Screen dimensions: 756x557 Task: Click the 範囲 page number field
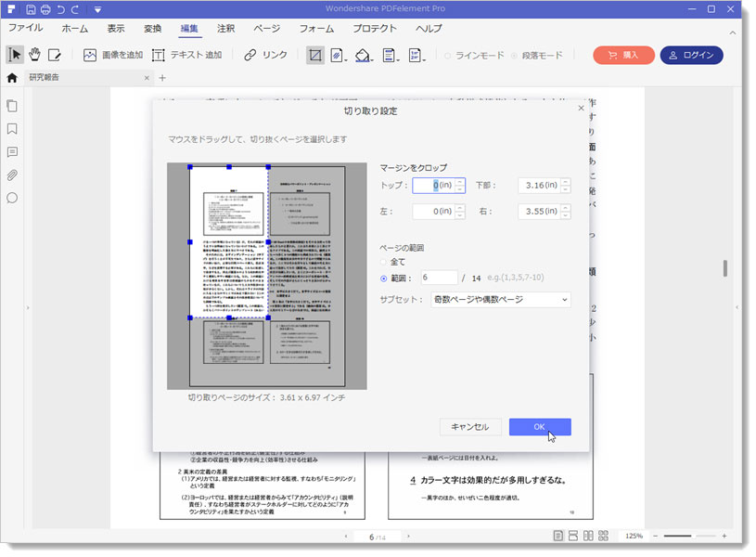pyautogui.click(x=439, y=278)
